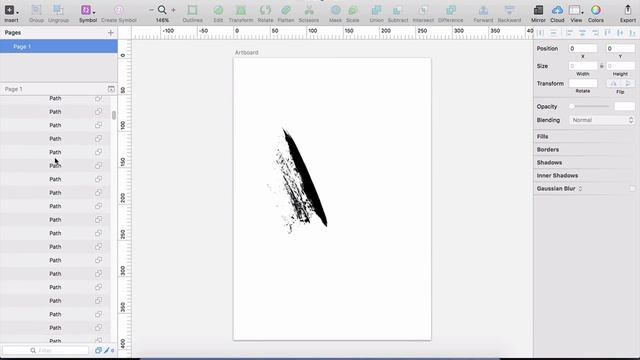Click the Scale tool icon
Viewport: 640px width, 360px height.
pos(353,10)
